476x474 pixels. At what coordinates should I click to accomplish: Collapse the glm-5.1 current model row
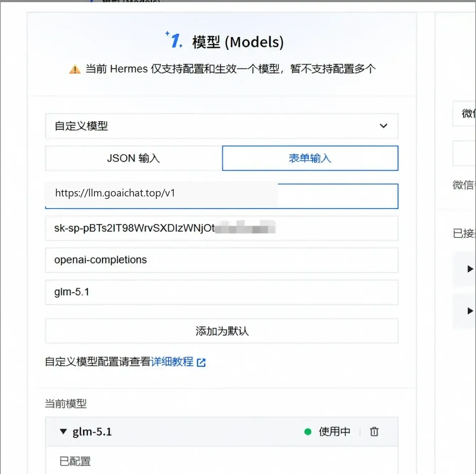pyautogui.click(x=63, y=432)
